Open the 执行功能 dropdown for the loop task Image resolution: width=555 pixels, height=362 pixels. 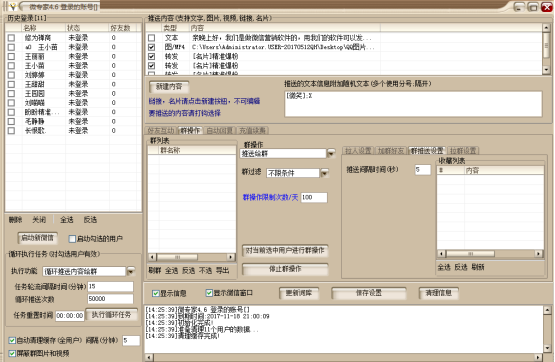(x=131, y=271)
